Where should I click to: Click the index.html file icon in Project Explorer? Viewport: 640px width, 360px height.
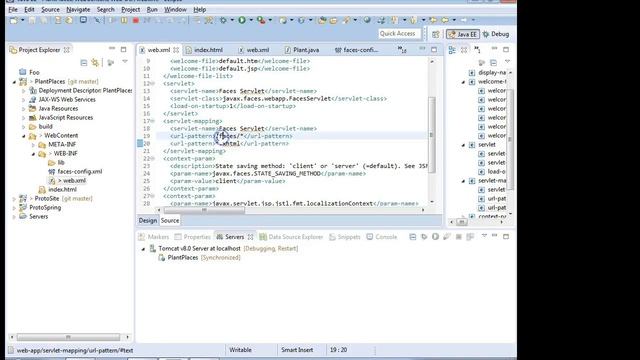42,189
